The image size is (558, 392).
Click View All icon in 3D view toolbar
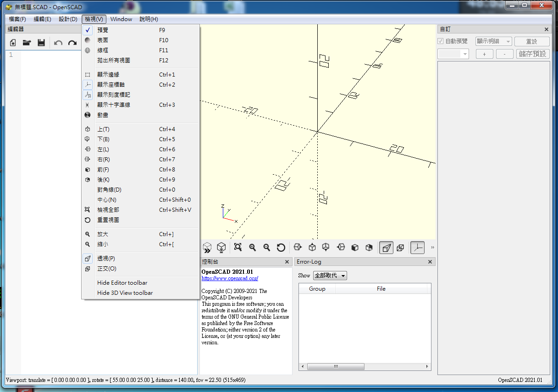point(238,248)
